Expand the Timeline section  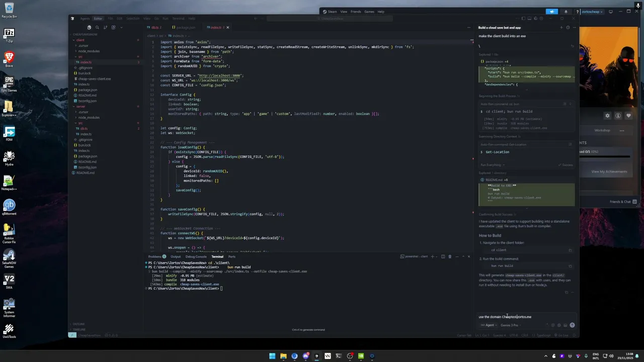coord(79,329)
